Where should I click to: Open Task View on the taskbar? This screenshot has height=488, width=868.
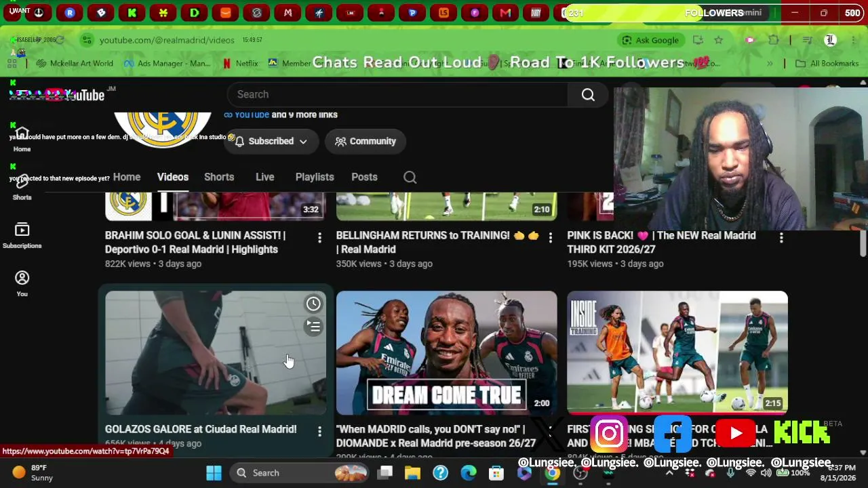pos(385,472)
